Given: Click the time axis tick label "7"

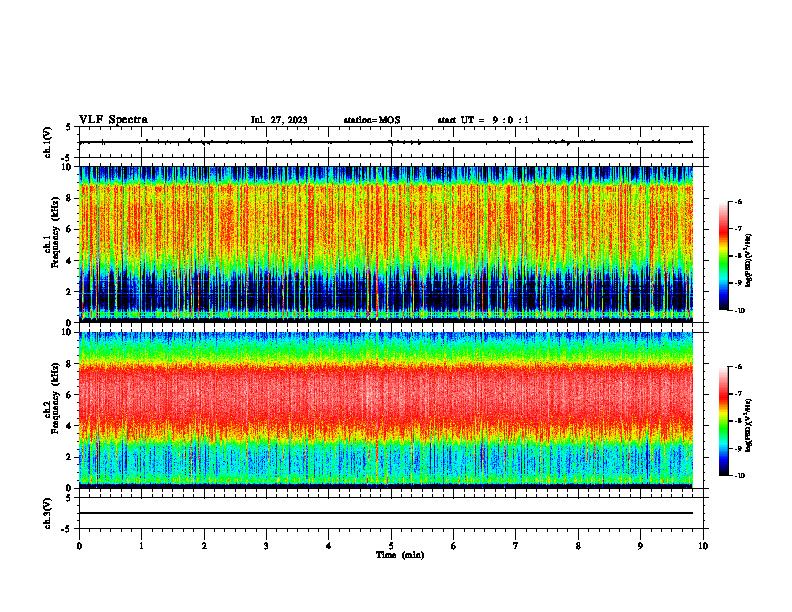Looking at the screenshot, I should 516,546.
